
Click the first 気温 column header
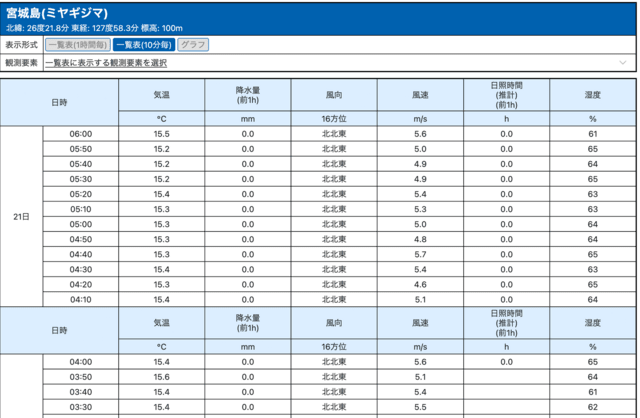click(162, 95)
